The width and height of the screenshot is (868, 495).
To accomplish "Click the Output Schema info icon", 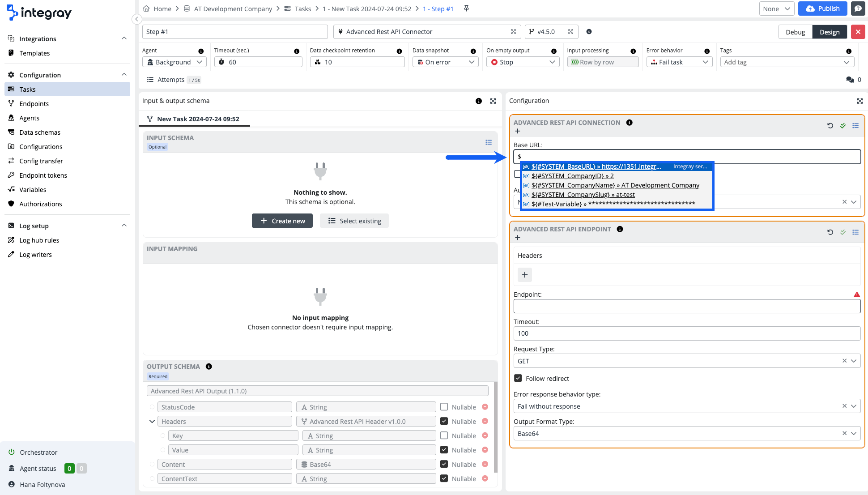I will pos(208,367).
